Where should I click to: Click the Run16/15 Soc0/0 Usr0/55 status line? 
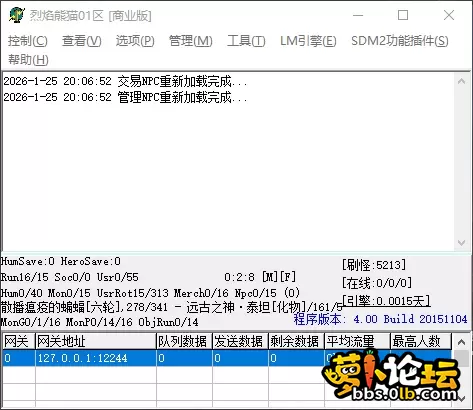coord(70,277)
